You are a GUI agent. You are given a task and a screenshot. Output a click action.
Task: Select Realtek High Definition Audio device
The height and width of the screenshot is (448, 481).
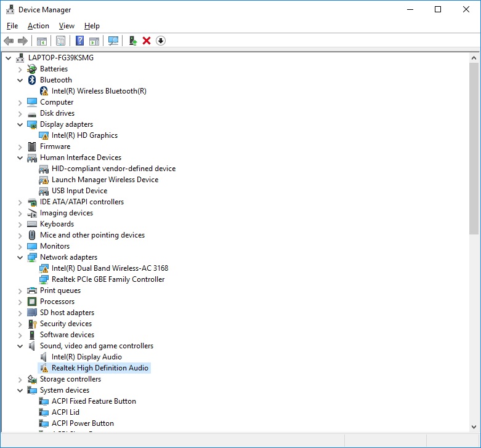click(100, 368)
